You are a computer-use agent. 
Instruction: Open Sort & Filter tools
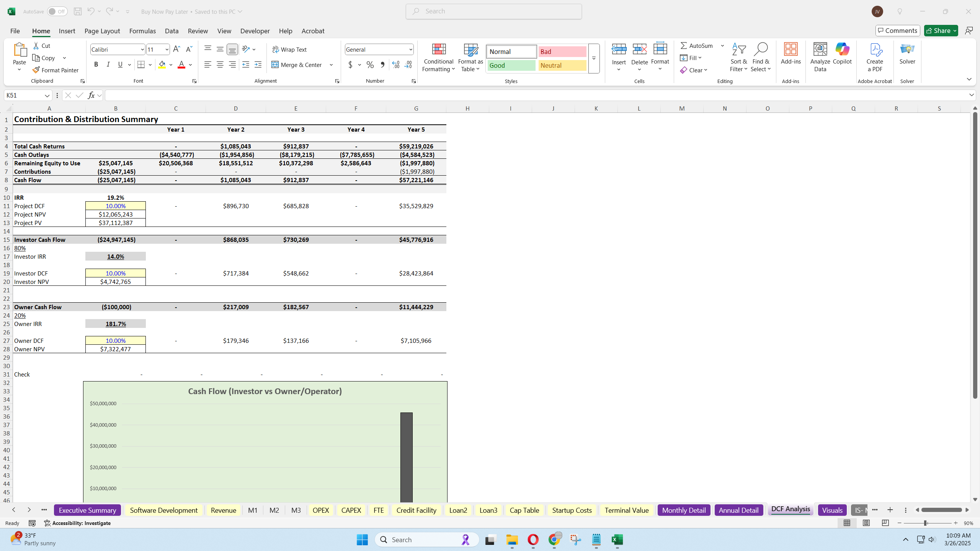(x=738, y=57)
